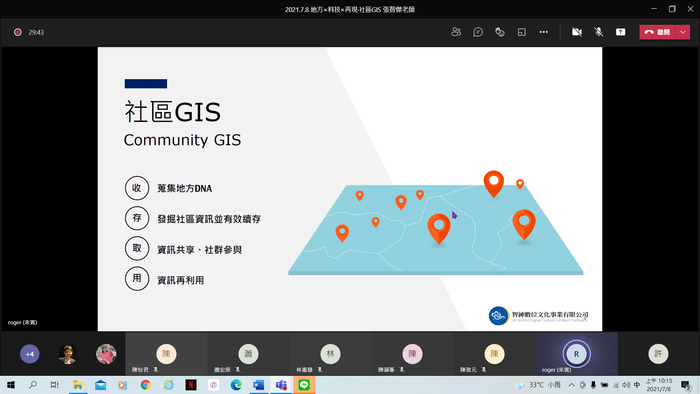Open the Mail app from the taskbar
This screenshot has height=394, width=700.
100,385
